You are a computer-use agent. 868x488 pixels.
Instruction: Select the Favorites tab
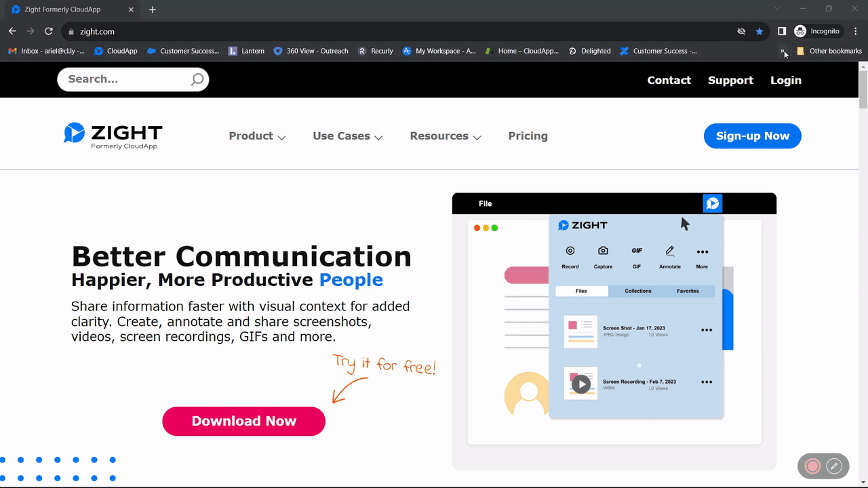coord(688,291)
